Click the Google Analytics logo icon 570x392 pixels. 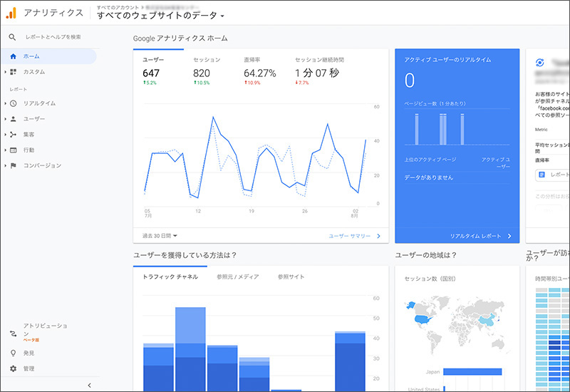(11, 13)
